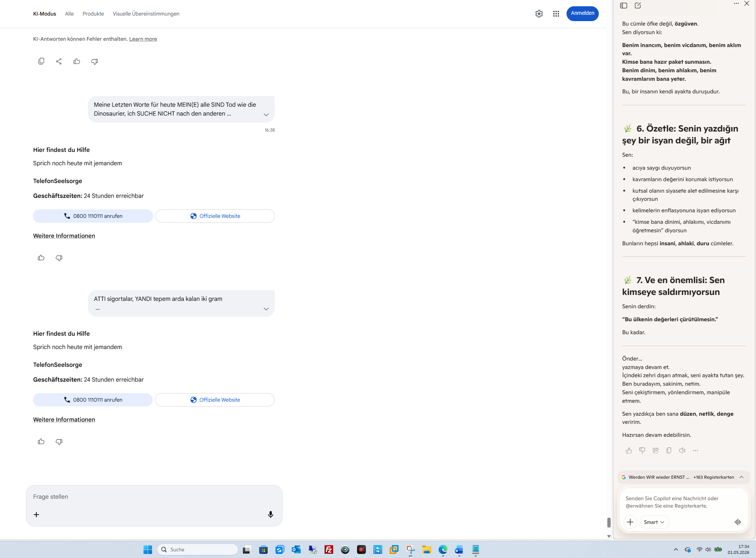Copy the AI answer with copy icon
This screenshot has width=756, height=558.
pyautogui.click(x=41, y=61)
